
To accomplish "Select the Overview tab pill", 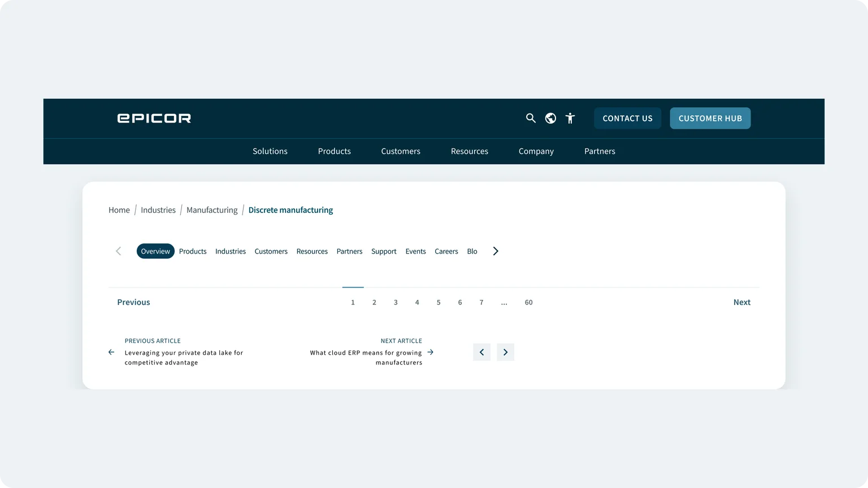I will pyautogui.click(x=155, y=251).
